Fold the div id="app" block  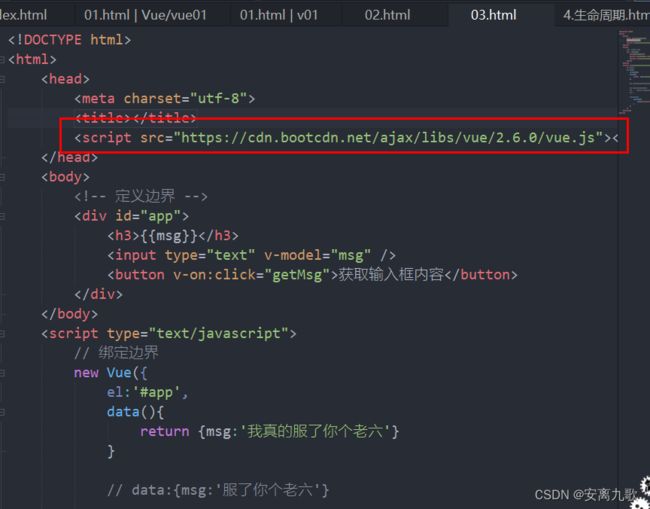(2, 216)
